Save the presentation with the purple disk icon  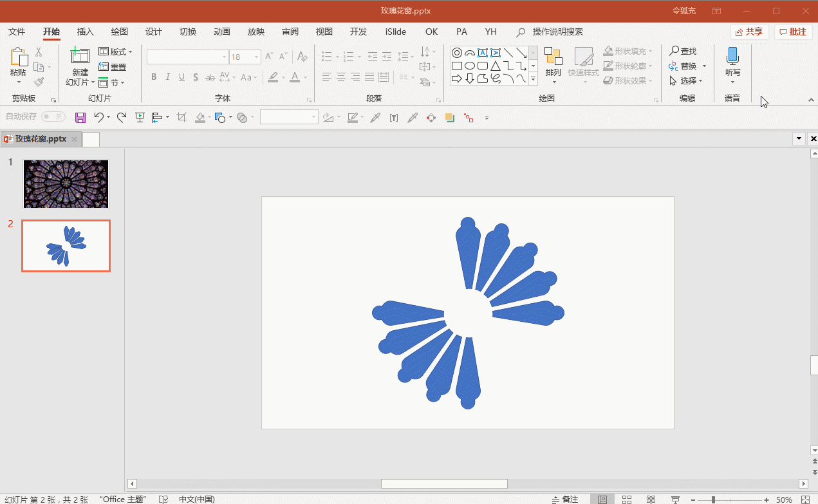(80, 117)
